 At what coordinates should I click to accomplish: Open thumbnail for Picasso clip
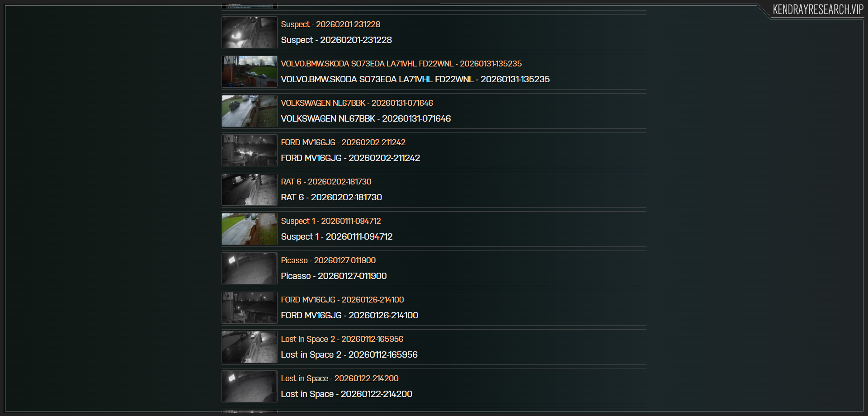click(x=250, y=269)
